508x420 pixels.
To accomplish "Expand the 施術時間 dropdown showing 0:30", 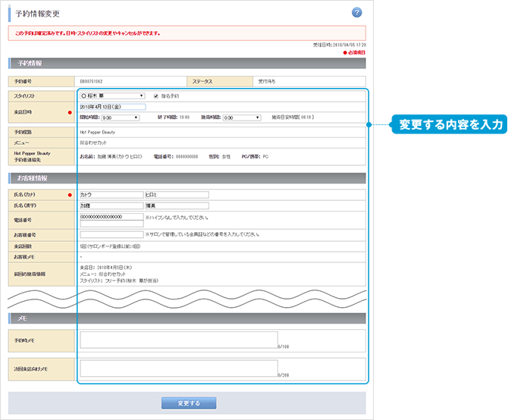I will [241, 118].
